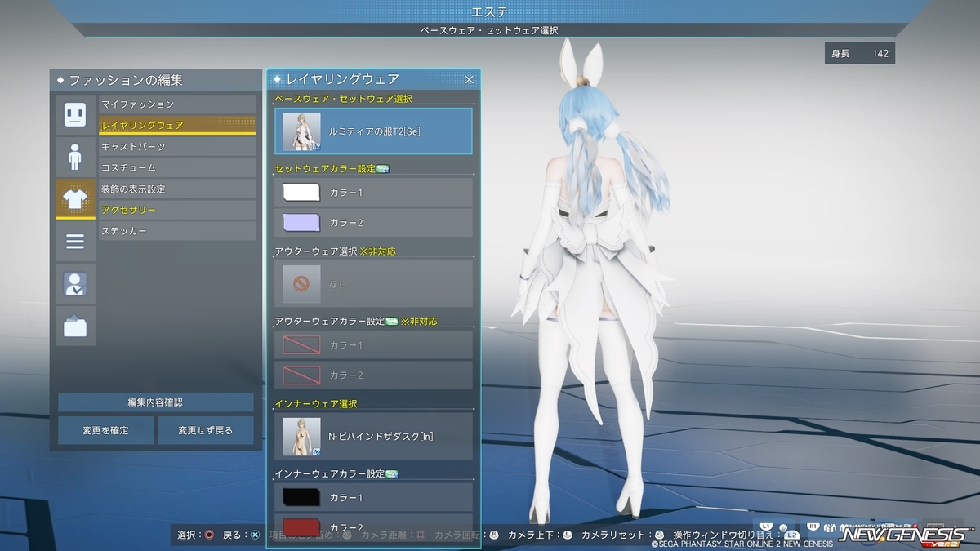Click the cross 戻る button hint

point(242,535)
